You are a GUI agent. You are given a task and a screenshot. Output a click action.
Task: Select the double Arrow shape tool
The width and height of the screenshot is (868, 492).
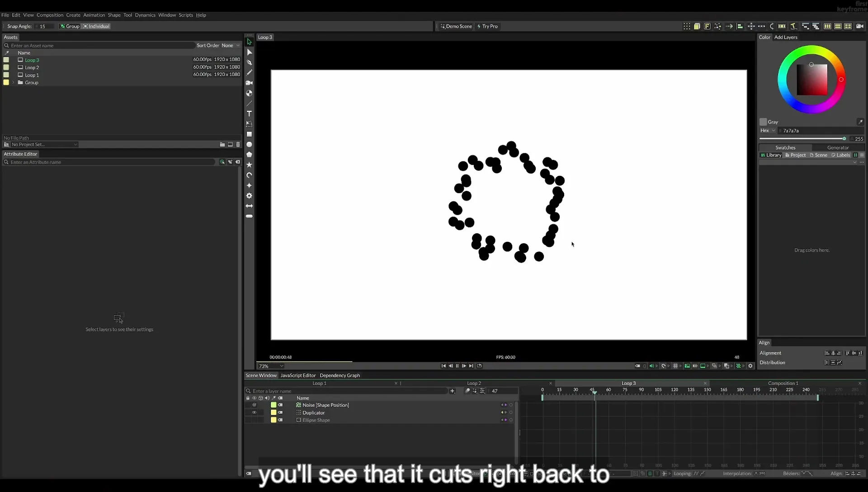click(x=249, y=206)
